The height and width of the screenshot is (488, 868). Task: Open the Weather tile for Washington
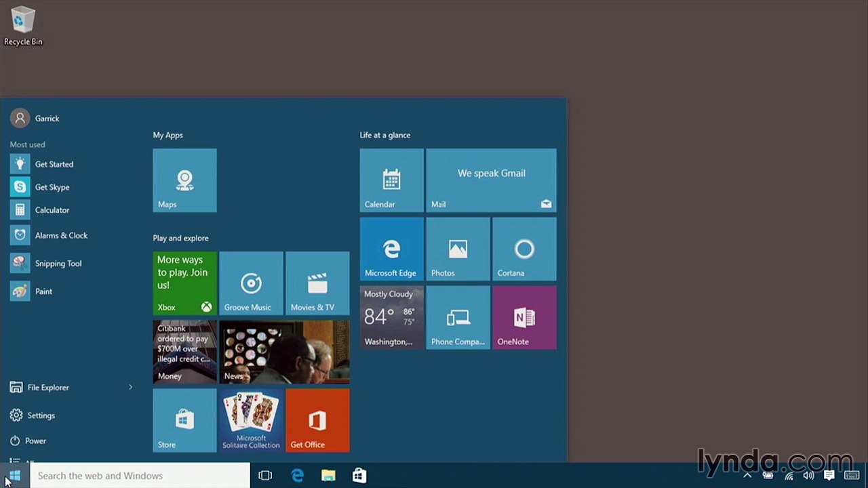pyautogui.click(x=391, y=317)
